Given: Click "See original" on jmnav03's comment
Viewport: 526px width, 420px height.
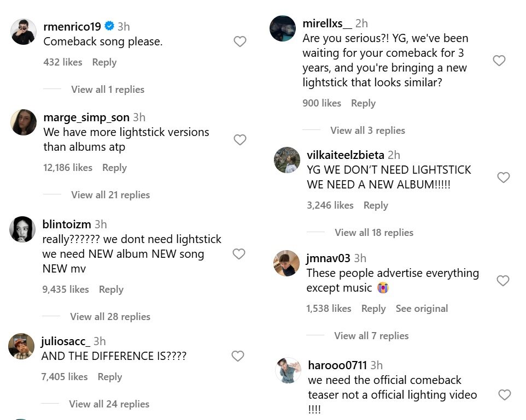Looking at the screenshot, I should click(x=422, y=309).
